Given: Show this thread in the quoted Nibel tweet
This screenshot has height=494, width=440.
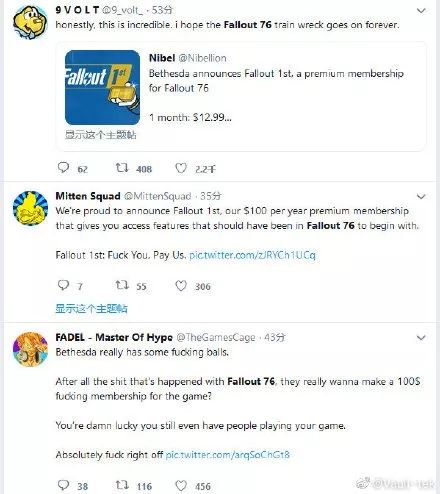Looking at the screenshot, I should 100,135.
